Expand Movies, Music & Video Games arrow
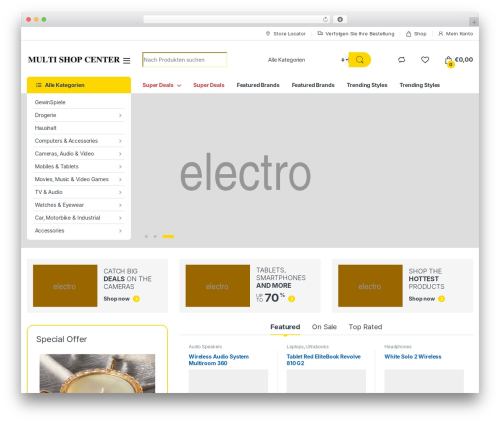The image size is (500, 423). click(120, 179)
